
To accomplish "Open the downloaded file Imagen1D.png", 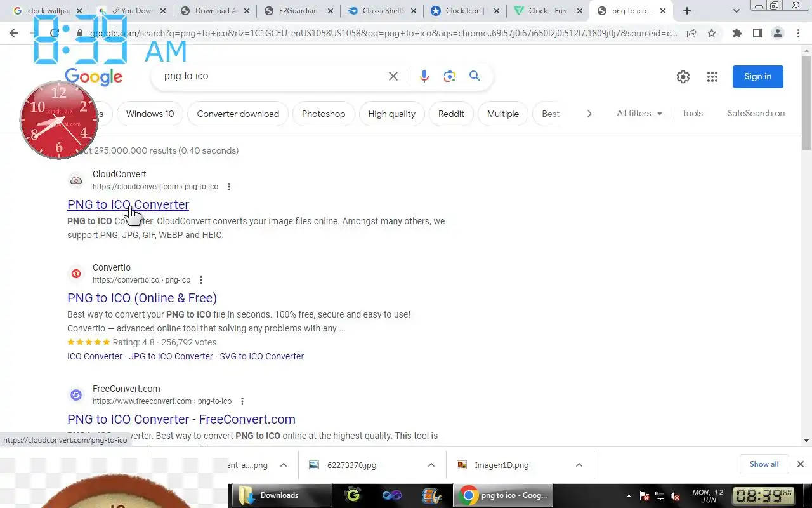I will (x=501, y=465).
